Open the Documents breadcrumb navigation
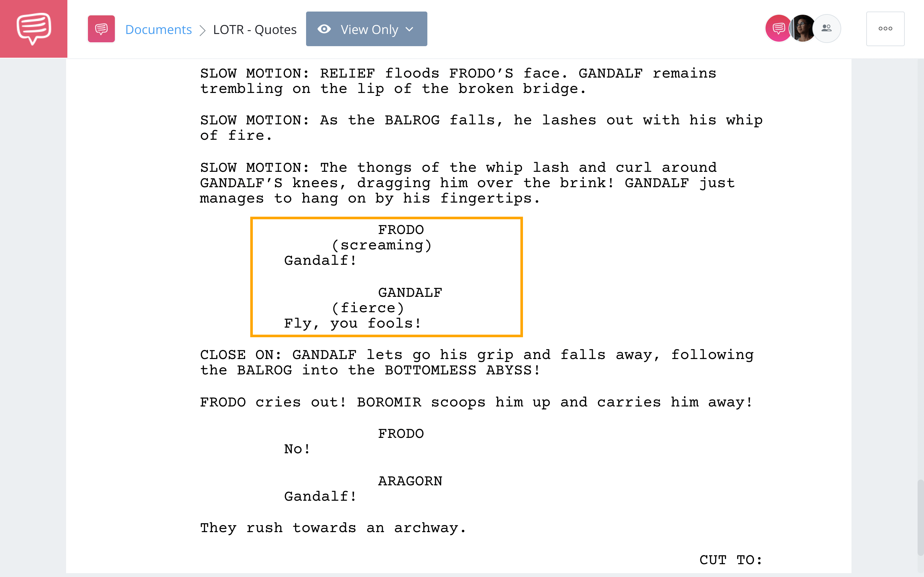 (x=158, y=29)
